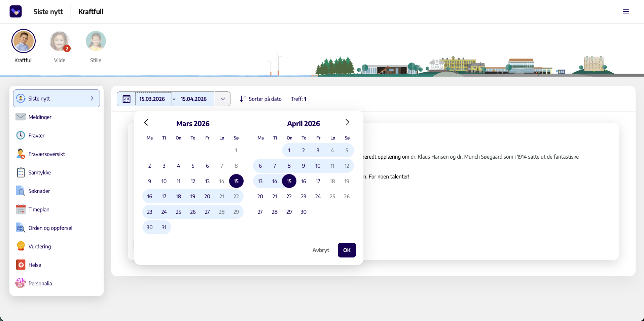The width and height of the screenshot is (644, 321).
Task: Click the Treff: 1 result count
Action: point(299,99)
